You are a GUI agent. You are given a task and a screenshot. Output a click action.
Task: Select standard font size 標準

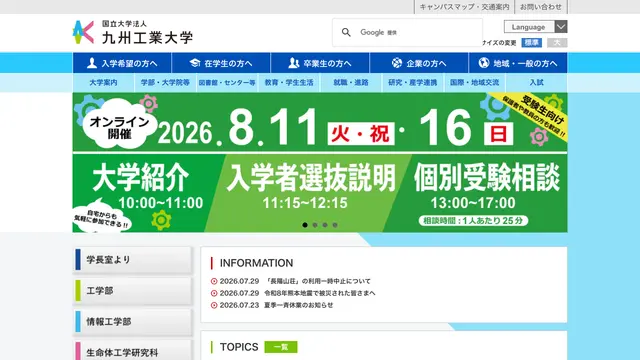[x=531, y=42]
